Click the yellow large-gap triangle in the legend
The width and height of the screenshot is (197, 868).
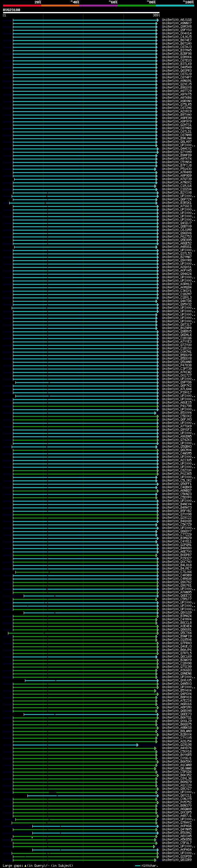point(25,865)
